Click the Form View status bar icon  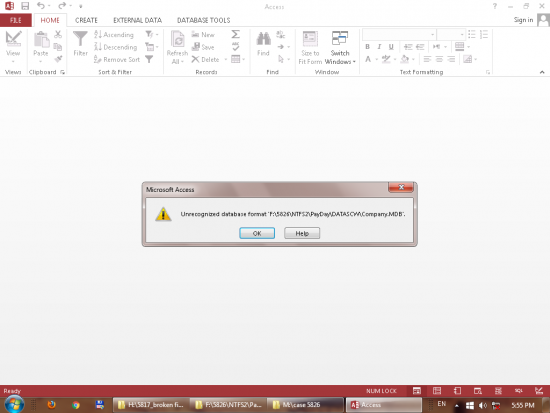pos(416,391)
